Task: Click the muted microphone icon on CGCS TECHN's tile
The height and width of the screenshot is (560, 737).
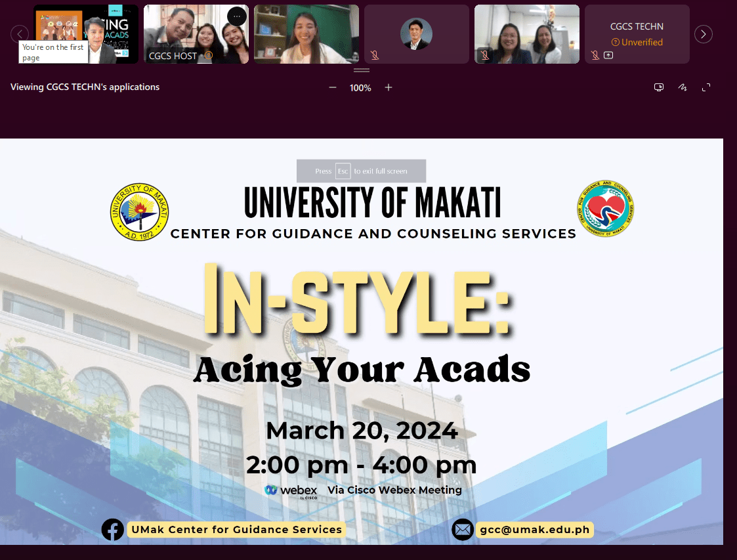Action: [x=595, y=55]
